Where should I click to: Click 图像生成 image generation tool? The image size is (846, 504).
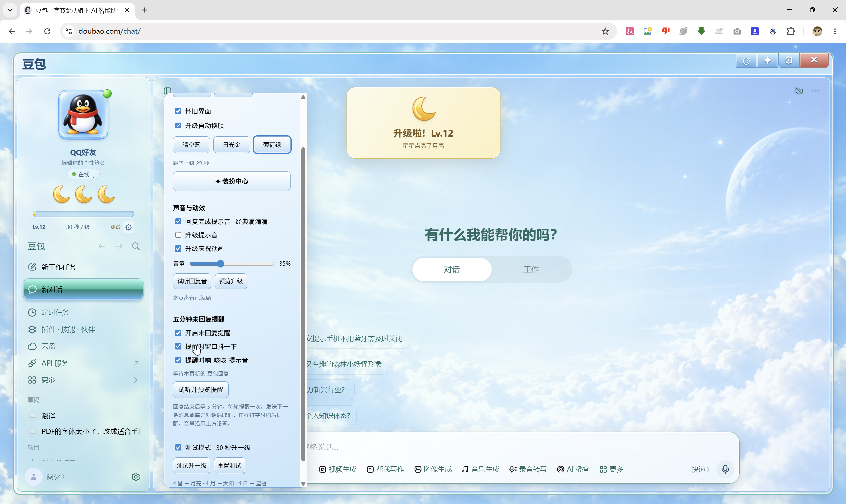pyautogui.click(x=433, y=469)
